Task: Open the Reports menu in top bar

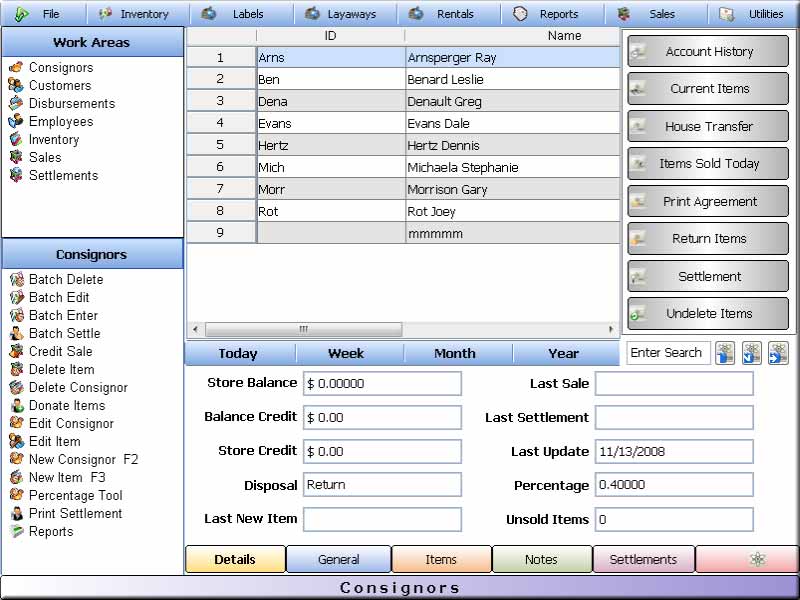Action: click(x=553, y=14)
